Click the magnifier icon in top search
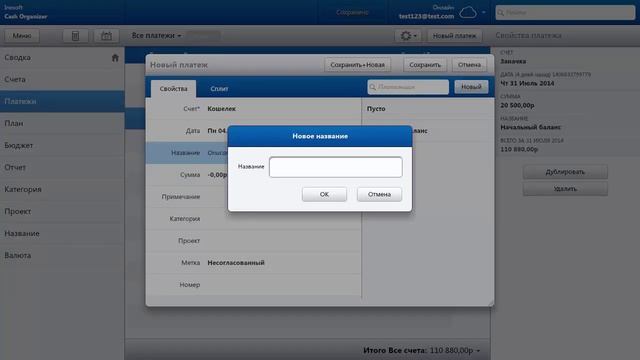 (501, 12)
